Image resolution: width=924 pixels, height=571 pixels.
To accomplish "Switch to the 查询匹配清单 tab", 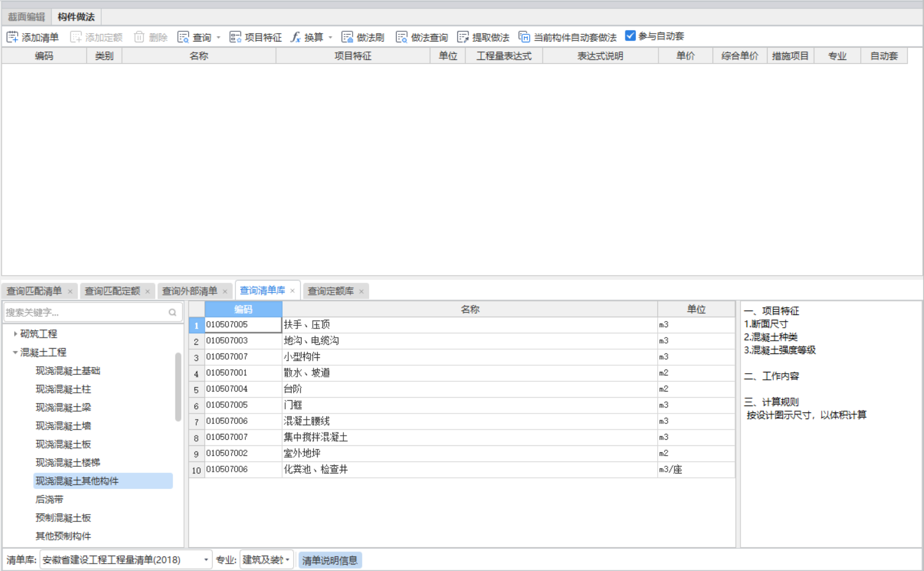I will coord(34,291).
